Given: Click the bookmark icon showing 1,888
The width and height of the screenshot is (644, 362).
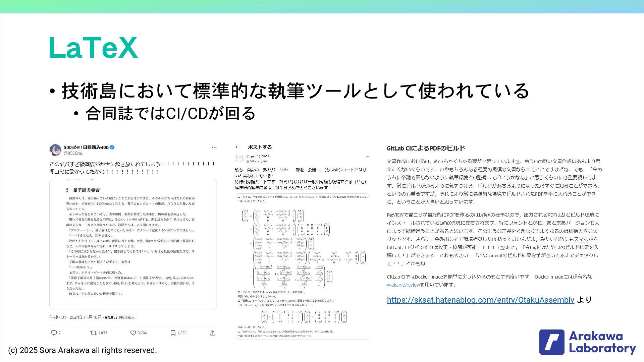Looking at the screenshot, I should point(173,333).
